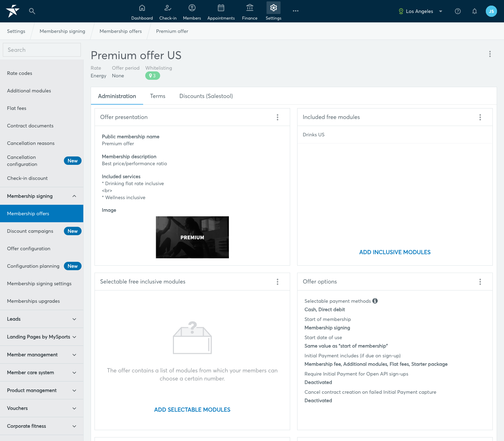This screenshot has height=441, width=504.
Task: Expand the Corporate fitness section
Action: tap(42, 426)
